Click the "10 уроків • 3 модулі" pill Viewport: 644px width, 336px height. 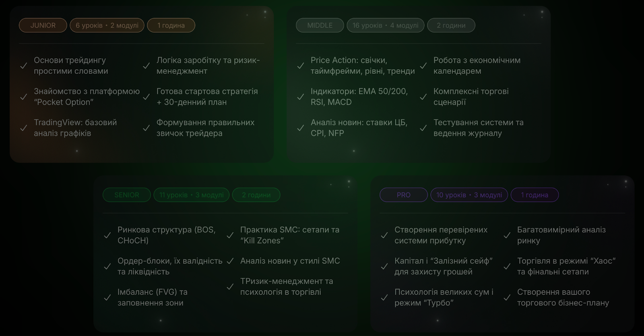[469, 195]
